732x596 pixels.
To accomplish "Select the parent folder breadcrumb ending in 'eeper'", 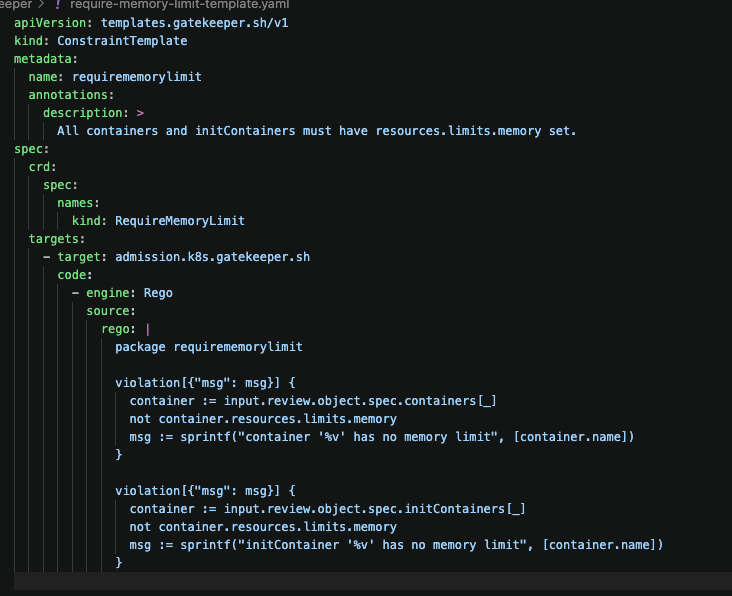I will coord(16,5).
